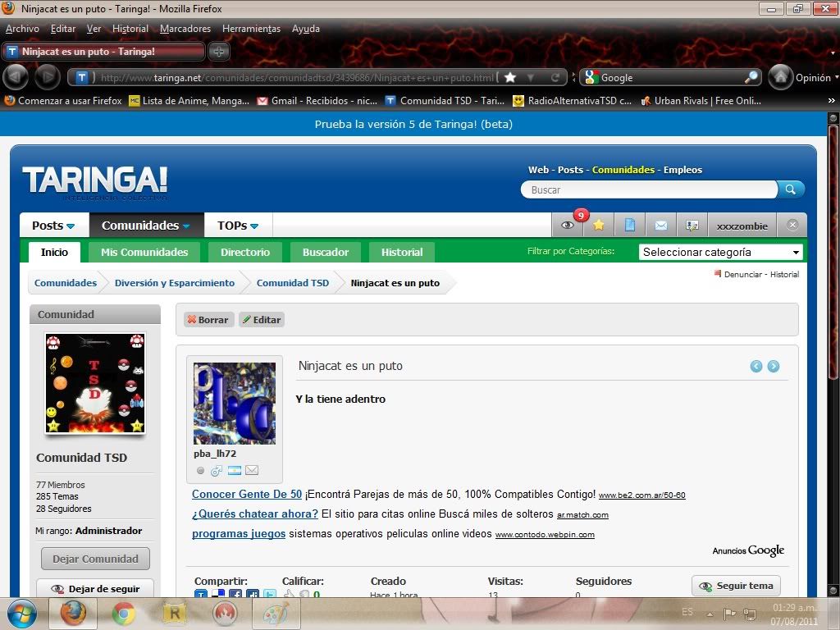Share topic on Facebook

[235, 594]
